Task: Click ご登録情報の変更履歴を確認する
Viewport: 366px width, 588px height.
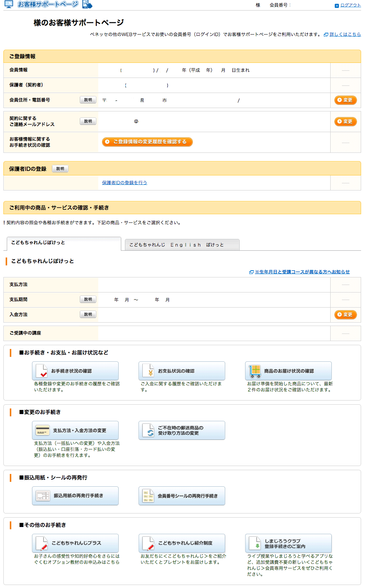Action: click(x=147, y=142)
